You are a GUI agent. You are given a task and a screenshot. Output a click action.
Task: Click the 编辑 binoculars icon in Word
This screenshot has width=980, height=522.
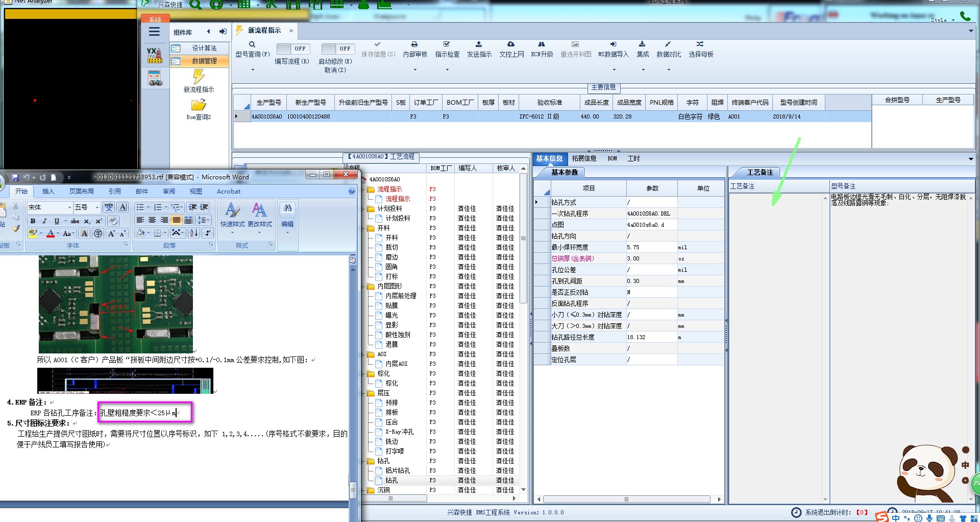[287, 208]
